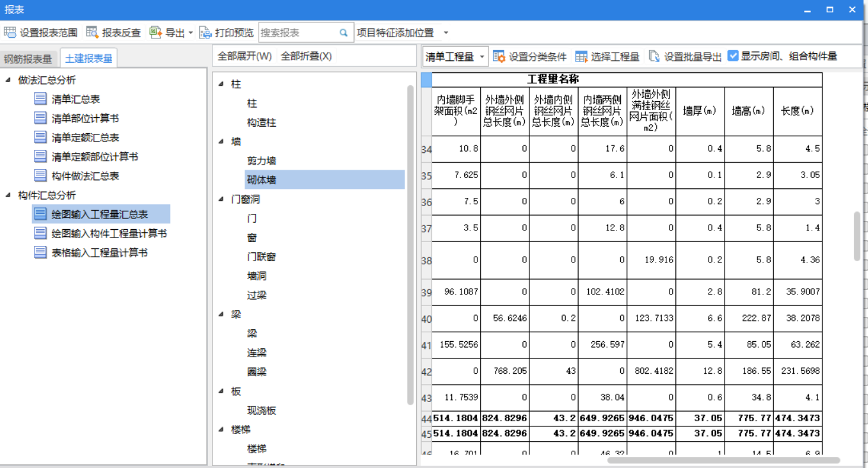Select 过梁 in component tree
The image size is (868, 468).
(257, 295)
